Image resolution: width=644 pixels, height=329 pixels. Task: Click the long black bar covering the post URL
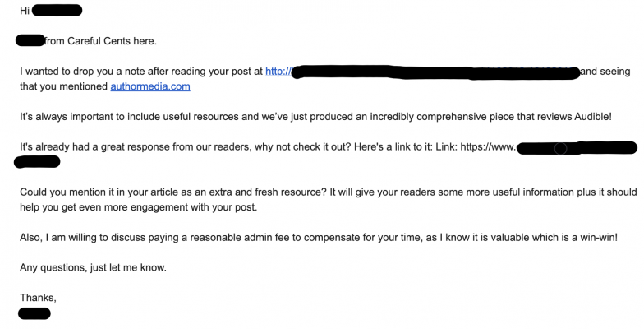[x=435, y=72]
